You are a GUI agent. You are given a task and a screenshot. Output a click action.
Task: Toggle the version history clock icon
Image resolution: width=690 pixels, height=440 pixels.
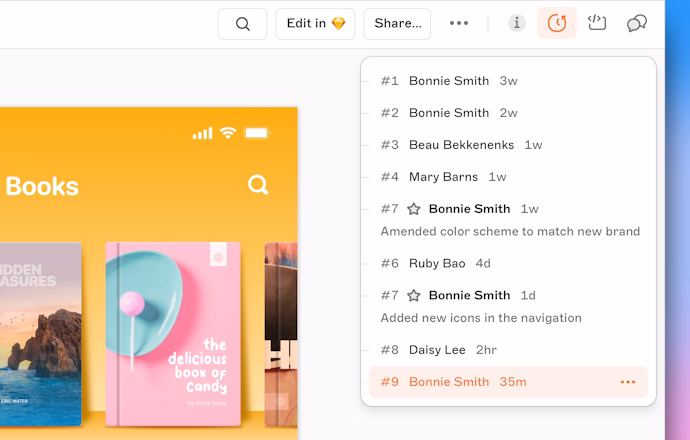[x=557, y=23]
